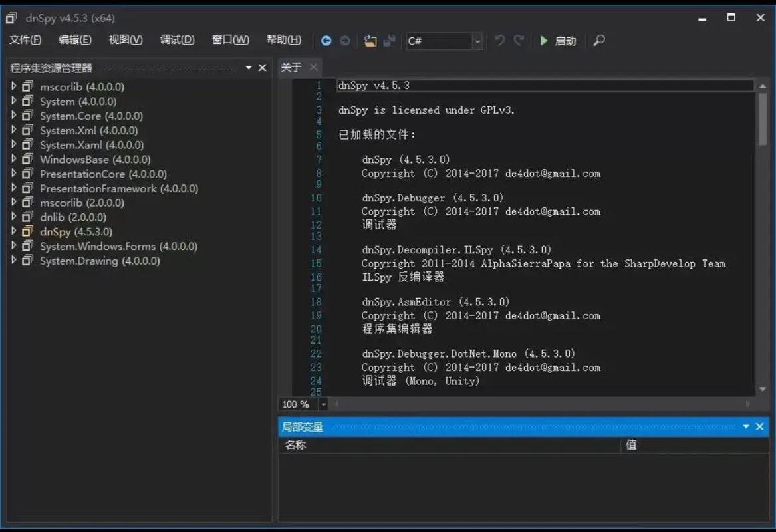
Task: Open the 100 % zoom dropdown
Action: coord(323,404)
